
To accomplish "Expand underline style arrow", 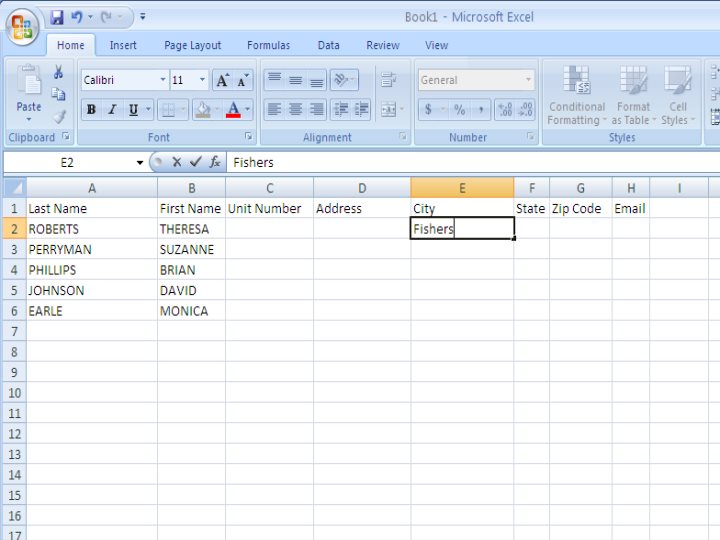I will pos(148,109).
